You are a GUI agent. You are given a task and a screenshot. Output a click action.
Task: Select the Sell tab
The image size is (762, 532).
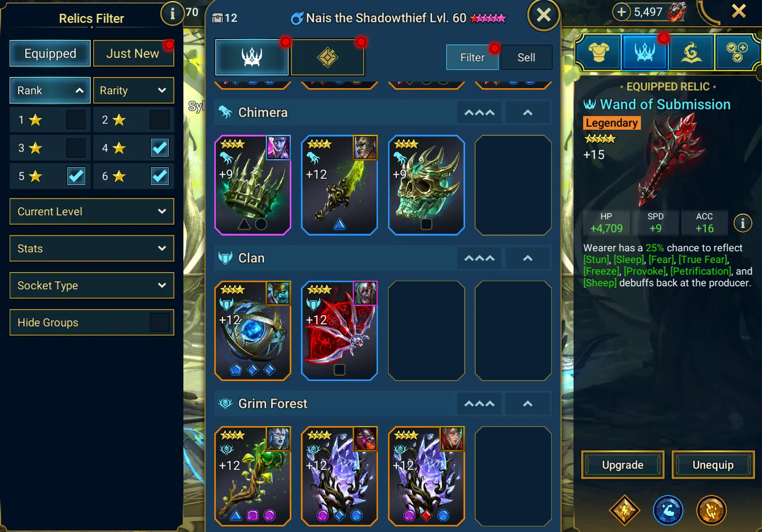pyautogui.click(x=526, y=58)
